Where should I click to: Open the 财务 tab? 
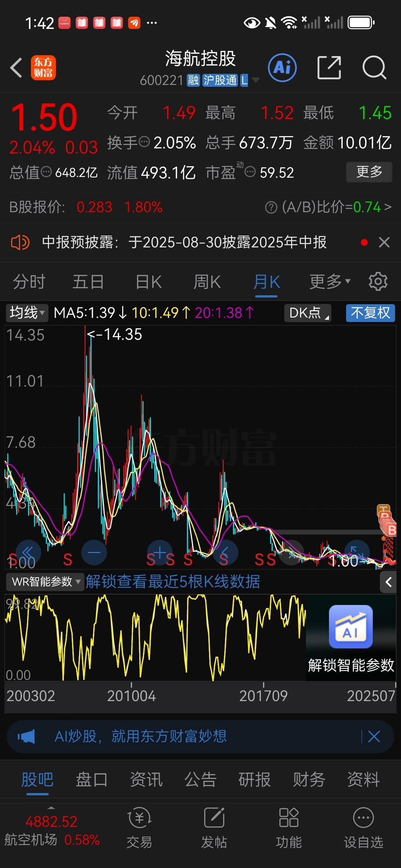309,779
